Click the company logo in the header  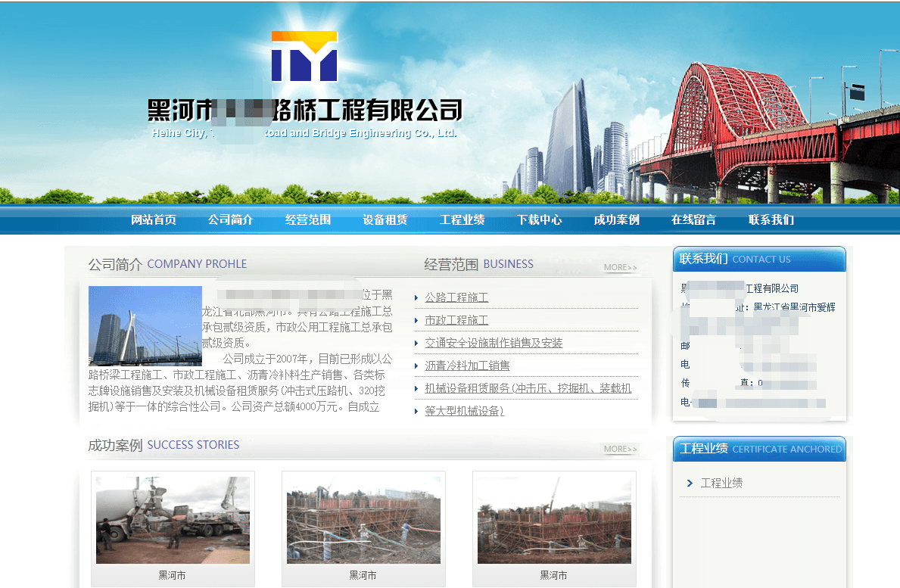[x=304, y=56]
